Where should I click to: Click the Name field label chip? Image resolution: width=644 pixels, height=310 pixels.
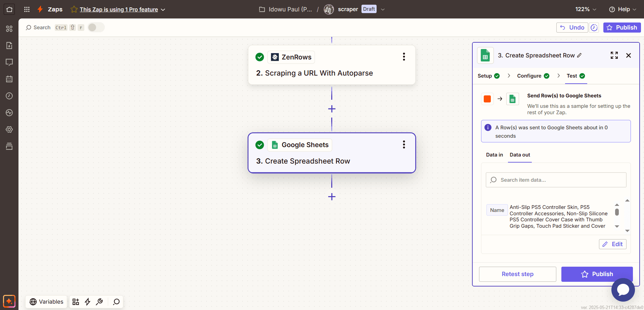pos(497,210)
